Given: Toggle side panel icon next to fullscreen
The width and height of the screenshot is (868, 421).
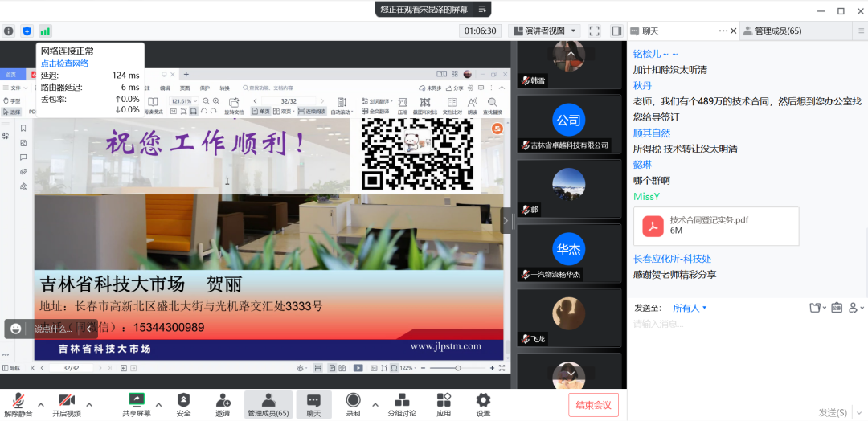Looking at the screenshot, I should pos(616,31).
